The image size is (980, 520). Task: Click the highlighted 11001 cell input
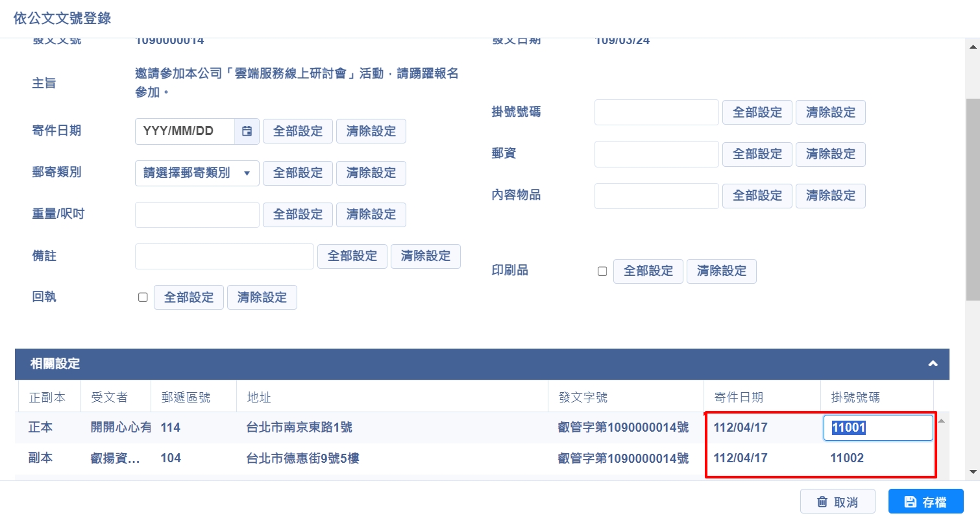point(877,428)
